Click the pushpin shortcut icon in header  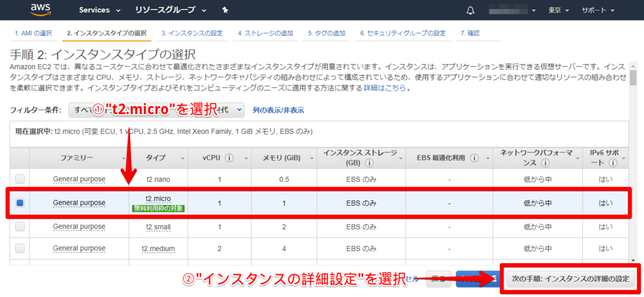[x=225, y=10]
